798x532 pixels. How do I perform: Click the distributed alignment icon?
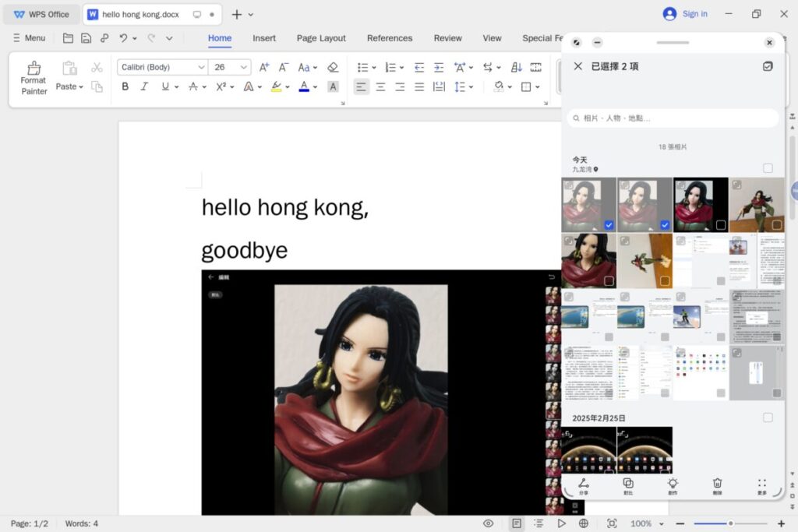pyautogui.click(x=439, y=87)
